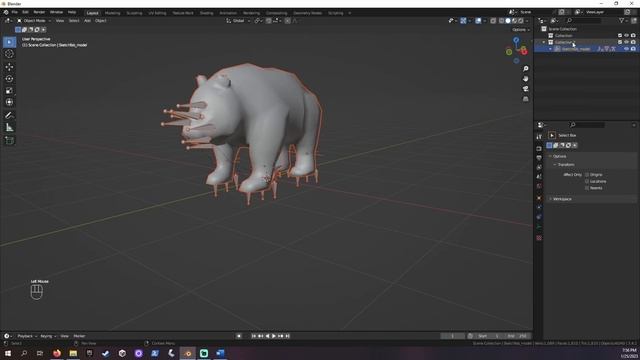Select the Transform tool
This screenshot has height=360, width=640.
click(9, 102)
